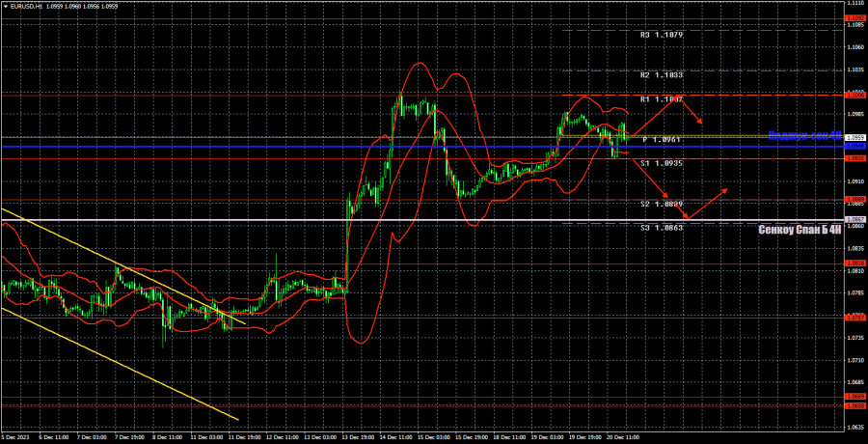This screenshot has height=444, width=868.
Task: Click the 5 Dec 2023 time label
Action: 14,437
